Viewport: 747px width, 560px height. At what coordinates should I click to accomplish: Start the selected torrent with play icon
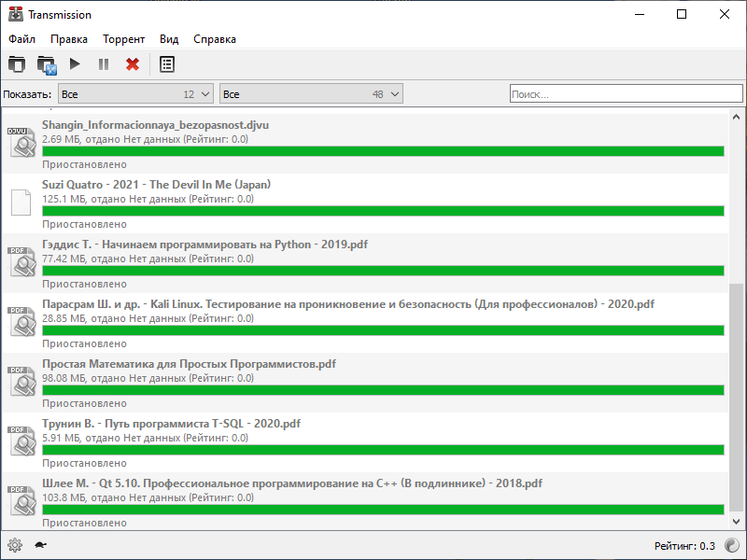pos(75,63)
